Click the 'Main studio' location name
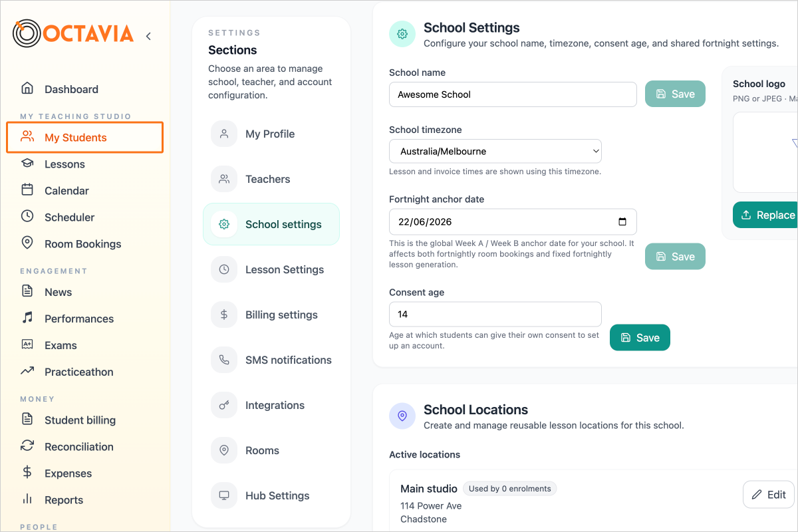This screenshot has width=798, height=532. (429, 489)
